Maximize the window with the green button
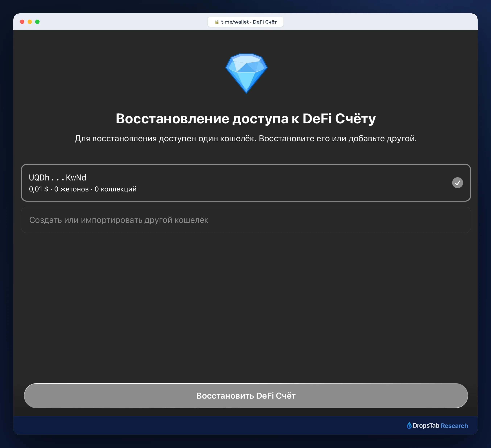The width and height of the screenshot is (491, 448). click(37, 22)
